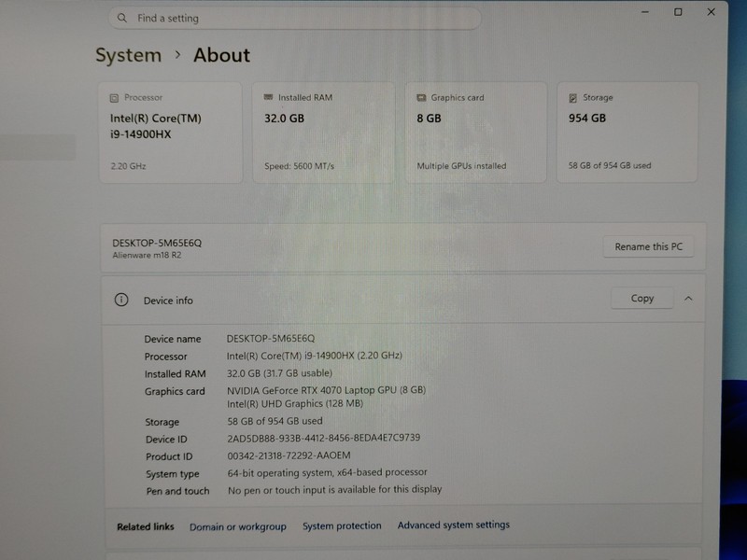Open Advanced system settings link
Viewport: 747px width, 560px height.
tap(453, 525)
